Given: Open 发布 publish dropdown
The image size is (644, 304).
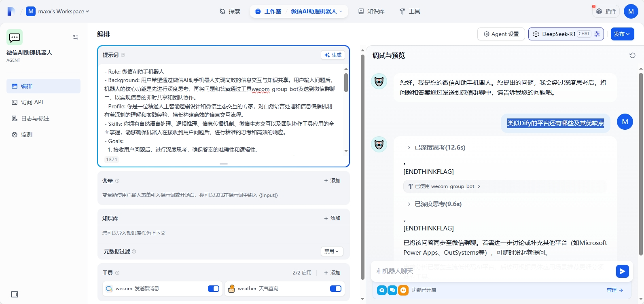Looking at the screenshot, I should click(x=622, y=34).
